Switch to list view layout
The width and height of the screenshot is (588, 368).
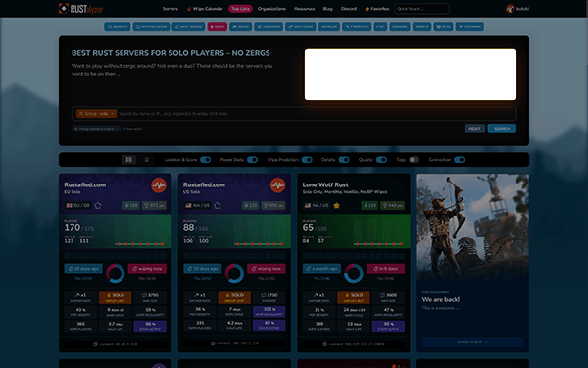click(147, 160)
